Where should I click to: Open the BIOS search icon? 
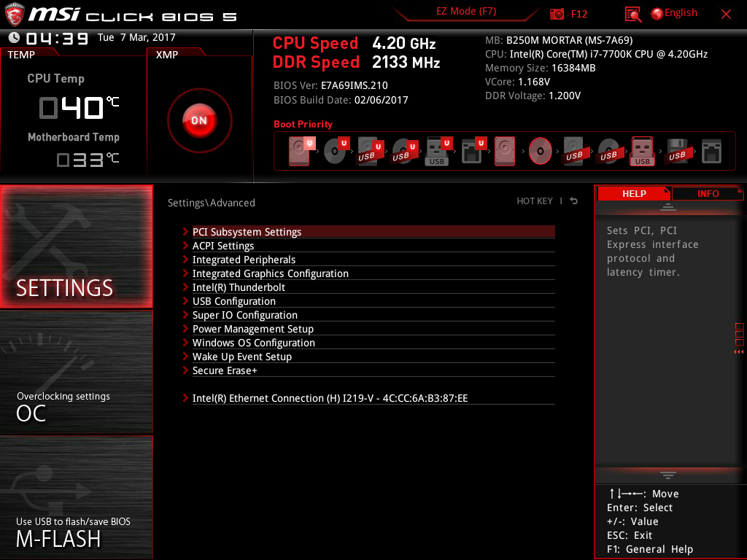[x=633, y=14]
